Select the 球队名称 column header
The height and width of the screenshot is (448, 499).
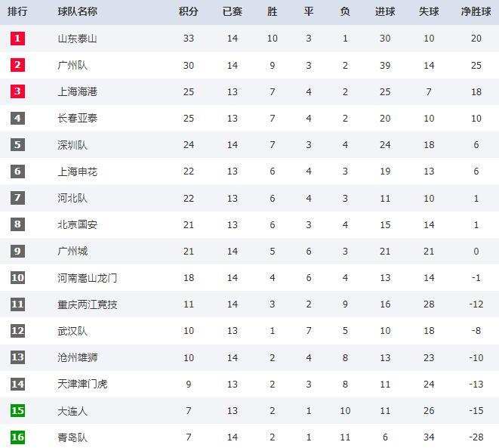click(x=77, y=12)
